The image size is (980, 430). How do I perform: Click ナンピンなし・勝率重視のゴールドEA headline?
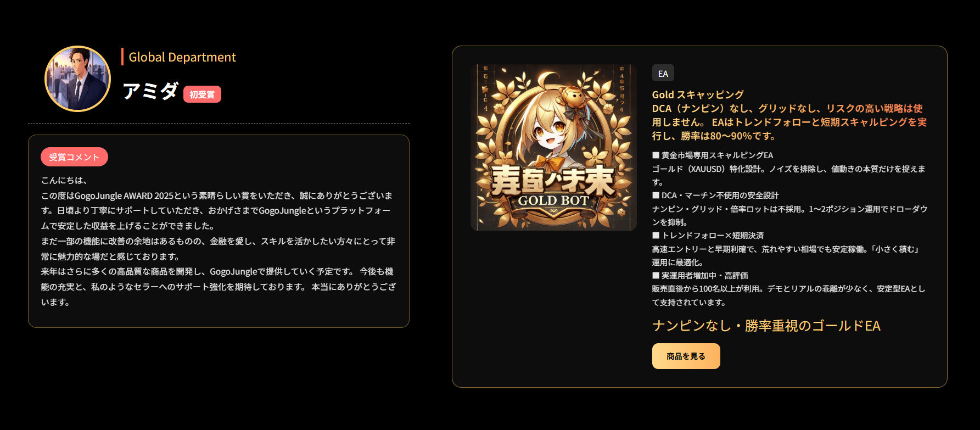pyautogui.click(x=766, y=326)
